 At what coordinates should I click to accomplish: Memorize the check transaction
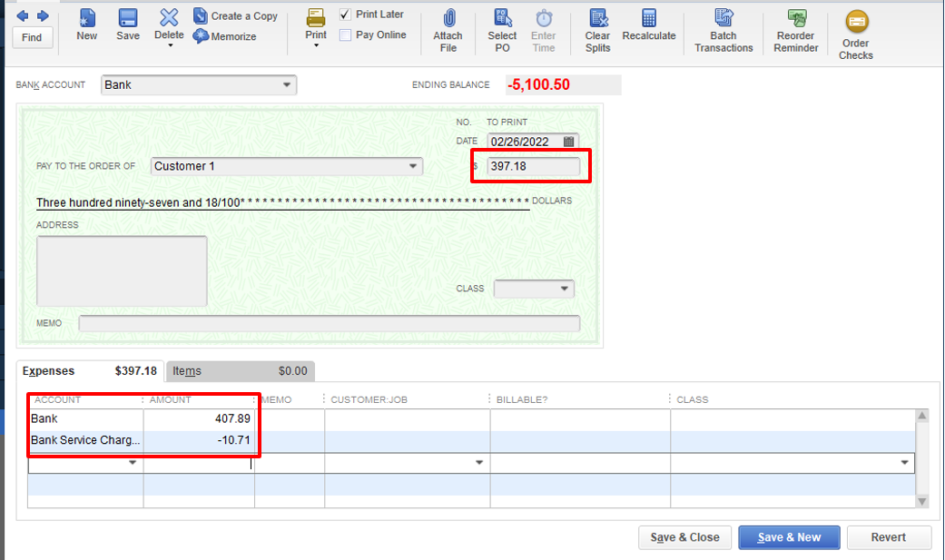[x=227, y=35]
